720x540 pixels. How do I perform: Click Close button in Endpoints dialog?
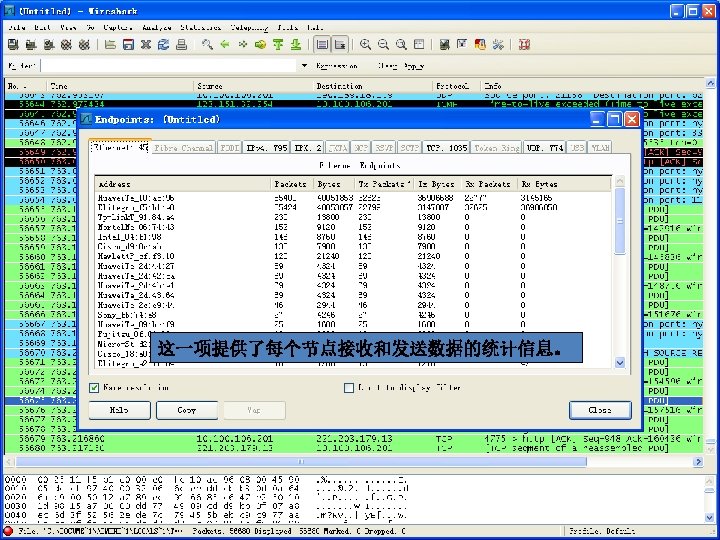click(x=600, y=410)
